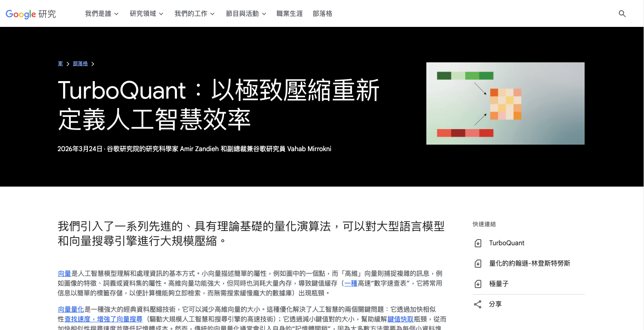Click the breadcrumb arrow after 家
Viewport: 644px width, 330px height.
[x=68, y=64]
